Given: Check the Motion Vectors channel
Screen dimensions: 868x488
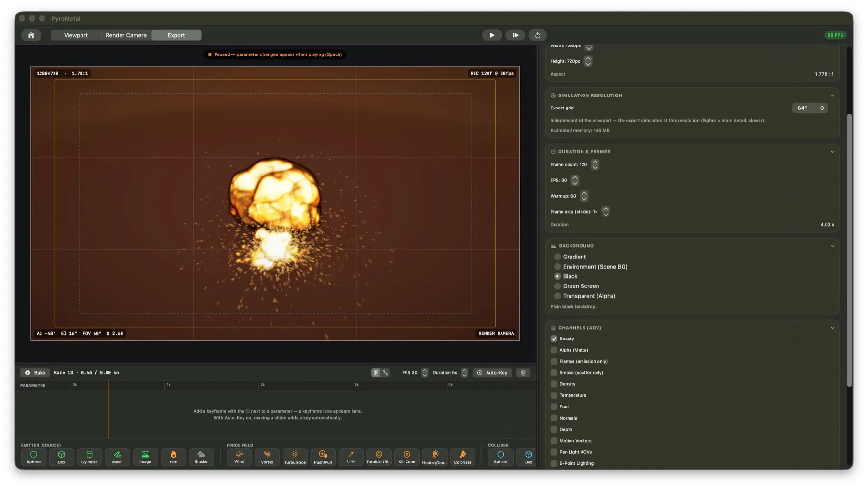Looking at the screenshot, I should [554, 441].
